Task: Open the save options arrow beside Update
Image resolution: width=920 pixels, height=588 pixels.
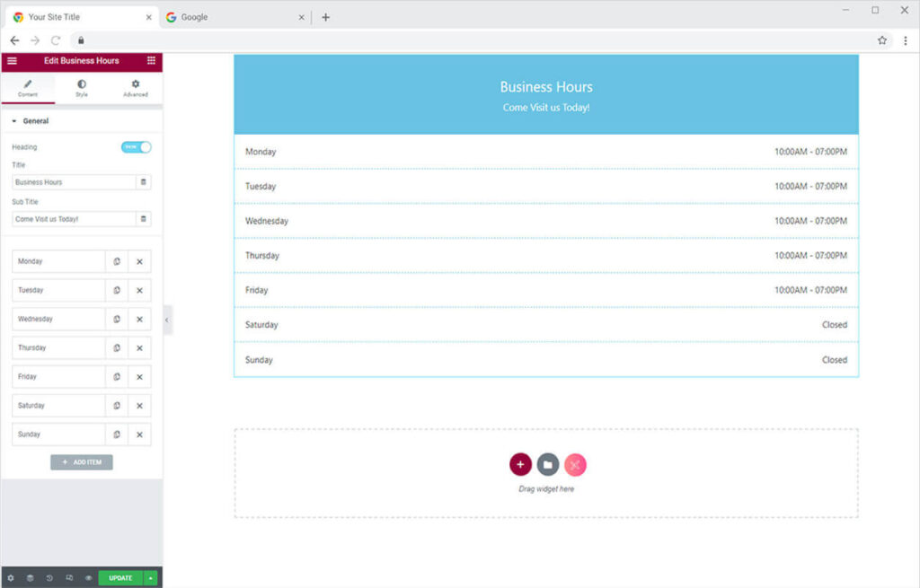Action: [151, 578]
